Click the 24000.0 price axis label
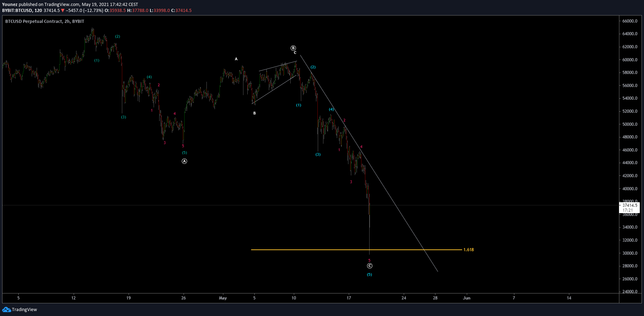This screenshot has height=316, width=644. (630, 292)
